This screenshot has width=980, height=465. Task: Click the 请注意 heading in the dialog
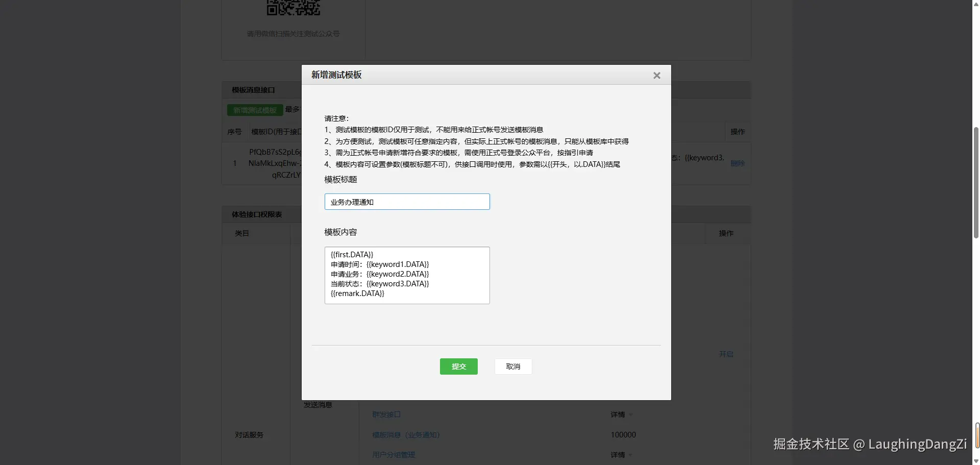click(x=336, y=118)
